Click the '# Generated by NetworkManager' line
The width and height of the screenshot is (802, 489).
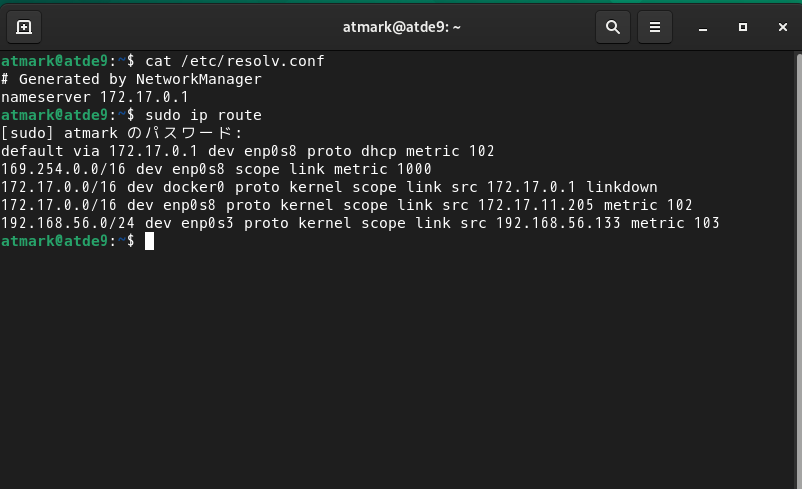[x=131, y=79]
